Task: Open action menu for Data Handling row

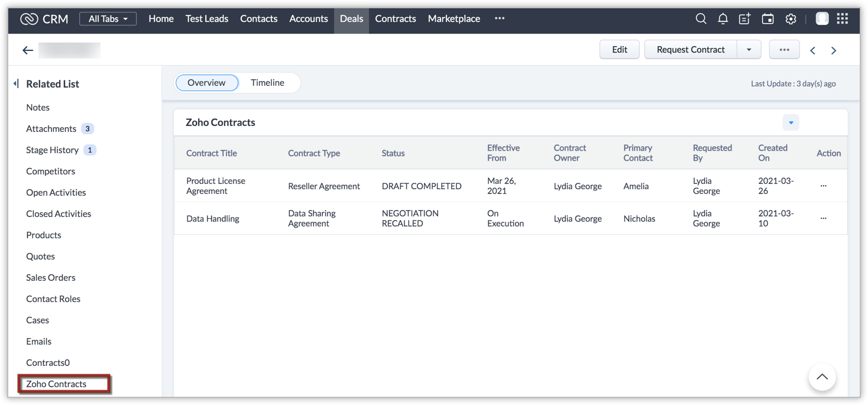Action: click(x=823, y=218)
